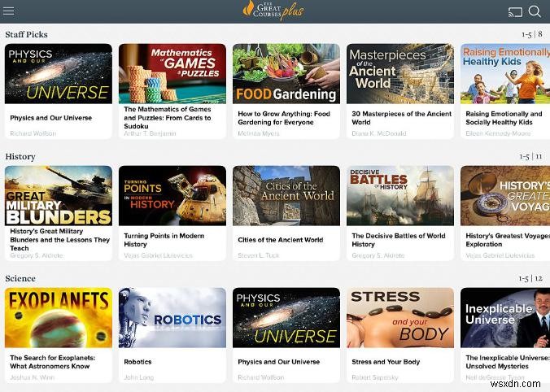Tap the cast to screen icon

pyautogui.click(x=515, y=11)
